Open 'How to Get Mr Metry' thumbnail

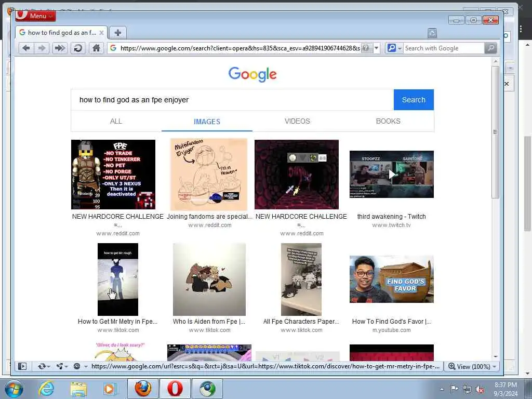[x=118, y=279]
